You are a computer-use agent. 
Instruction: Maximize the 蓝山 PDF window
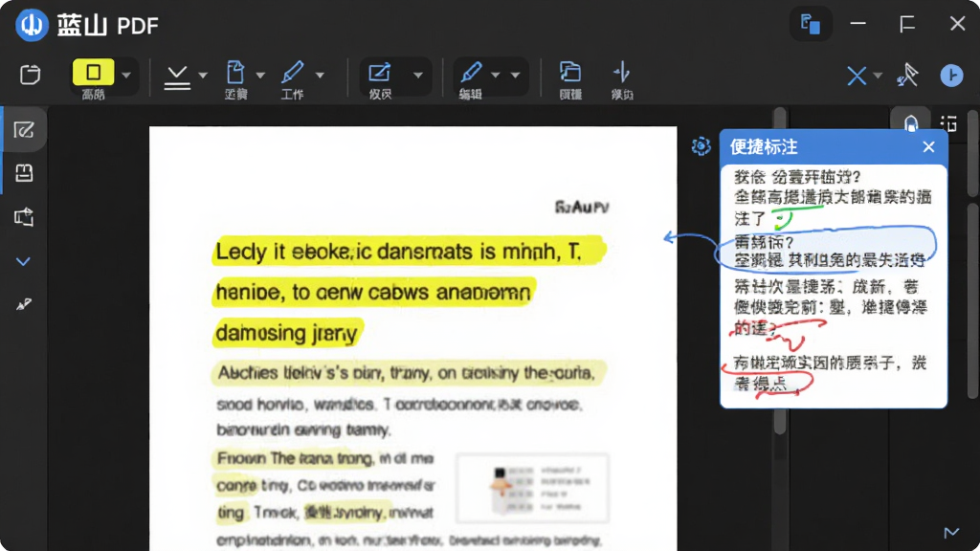[907, 24]
